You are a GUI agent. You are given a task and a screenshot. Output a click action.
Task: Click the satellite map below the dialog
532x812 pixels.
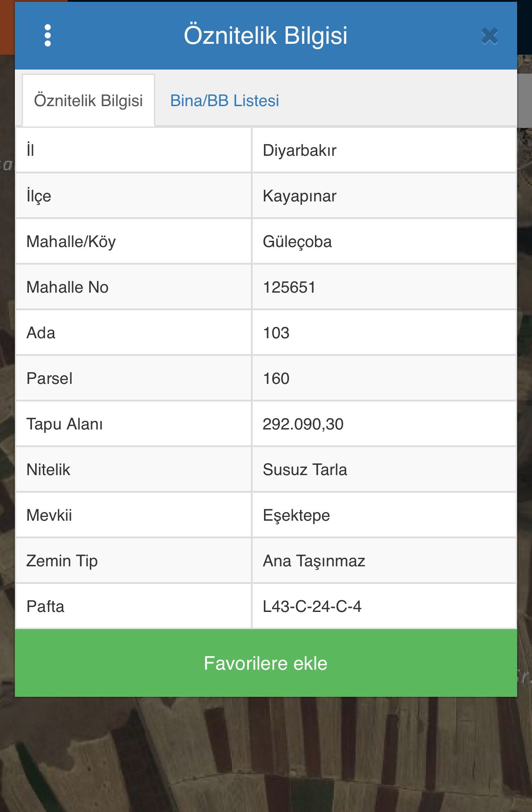(x=266, y=754)
